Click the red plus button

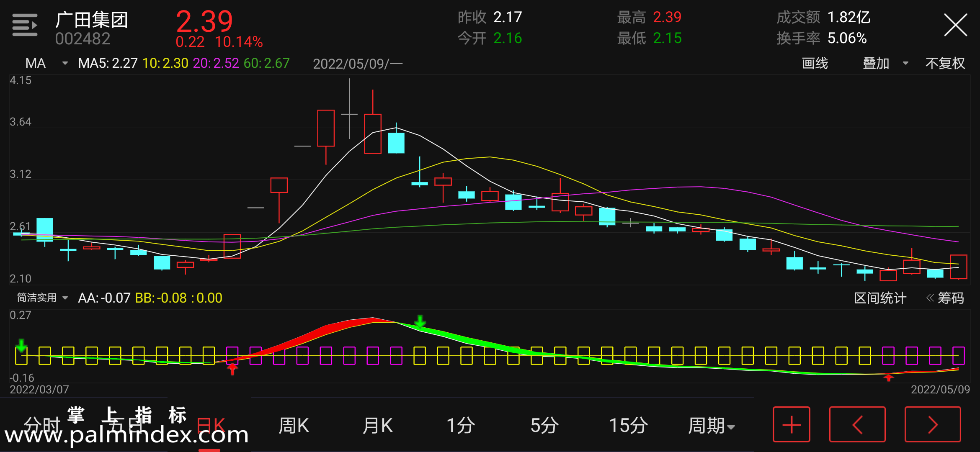click(x=792, y=424)
